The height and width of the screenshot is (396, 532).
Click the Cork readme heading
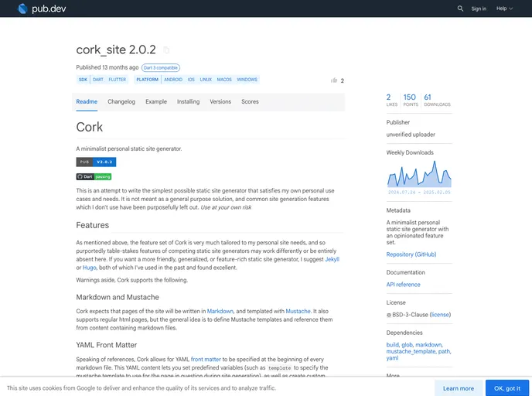coord(89,128)
